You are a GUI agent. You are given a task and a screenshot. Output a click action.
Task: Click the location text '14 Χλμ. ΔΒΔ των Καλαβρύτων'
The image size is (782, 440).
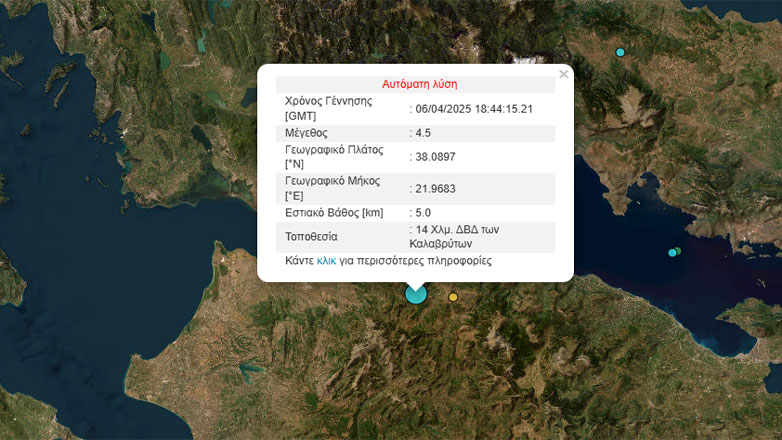(x=454, y=237)
